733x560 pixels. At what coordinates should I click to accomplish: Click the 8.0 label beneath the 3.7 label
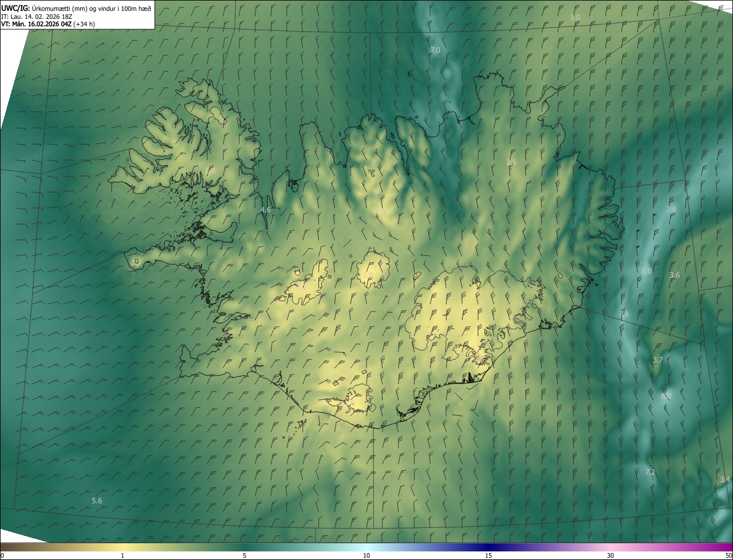(x=666, y=396)
